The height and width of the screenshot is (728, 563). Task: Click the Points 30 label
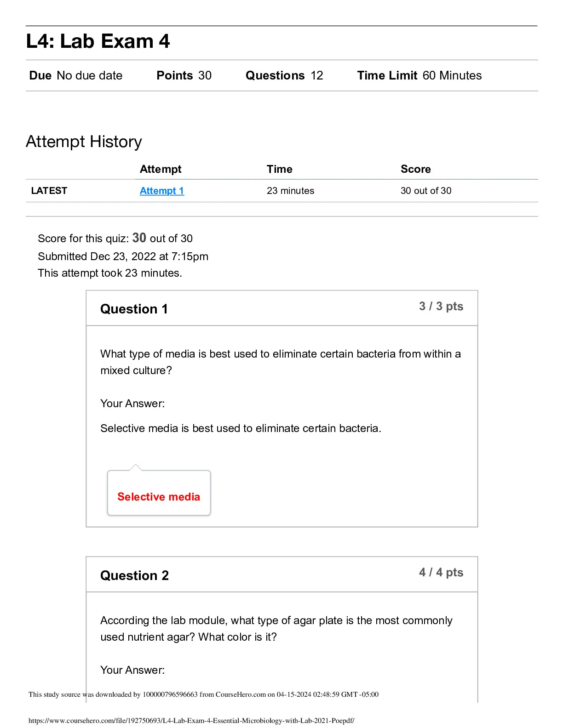(x=184, y=75)
